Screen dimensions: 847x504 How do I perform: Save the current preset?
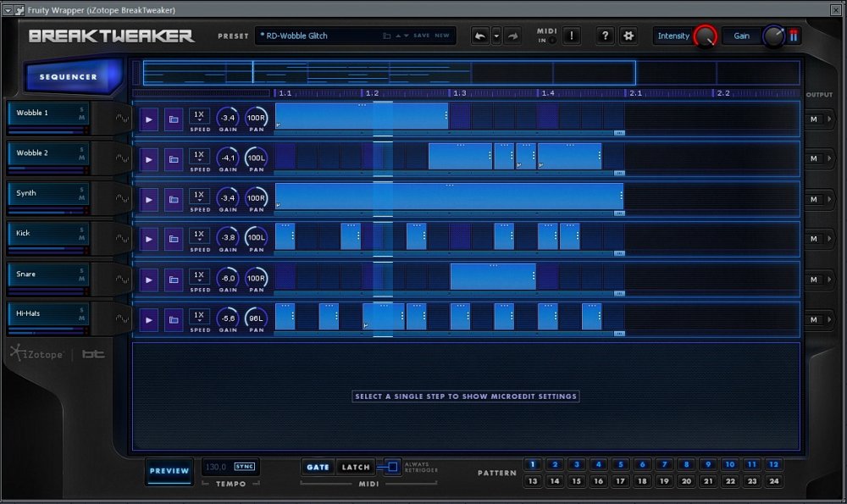point(421,36)
